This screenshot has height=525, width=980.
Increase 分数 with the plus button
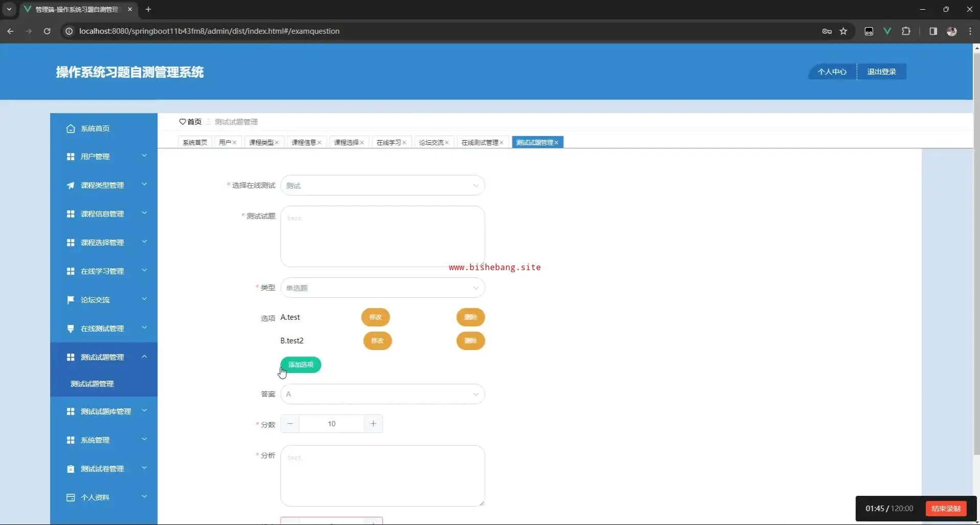(x=373, y=424)
